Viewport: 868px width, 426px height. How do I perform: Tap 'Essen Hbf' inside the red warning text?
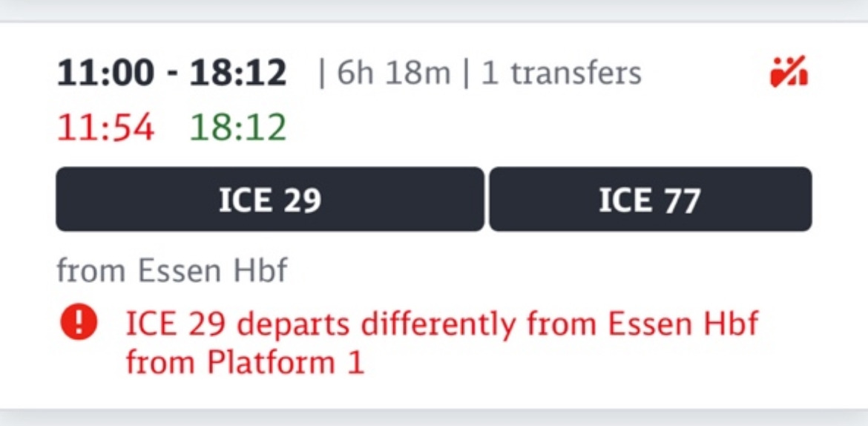683,325
